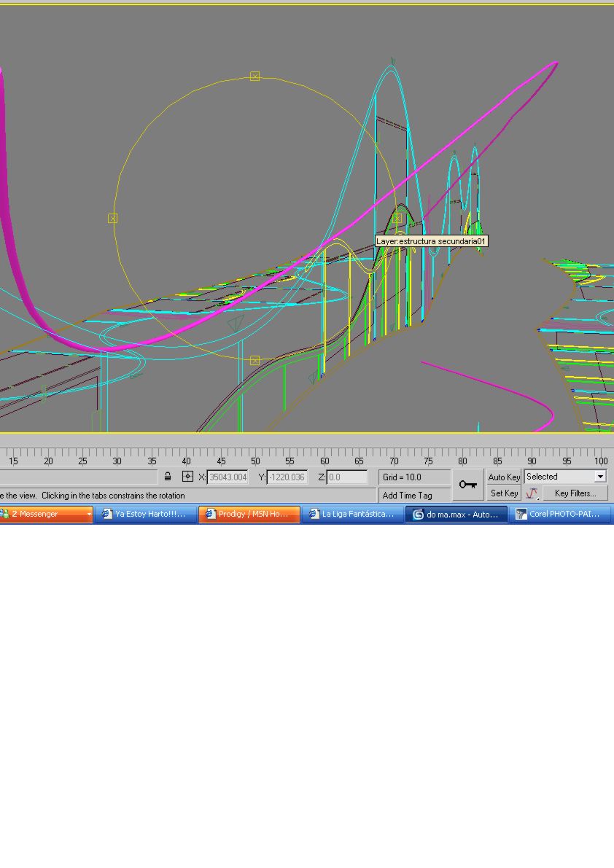This screenshot has height=868, width=614.
Task: Click Add Time Tag
Action: click(413, 496)
